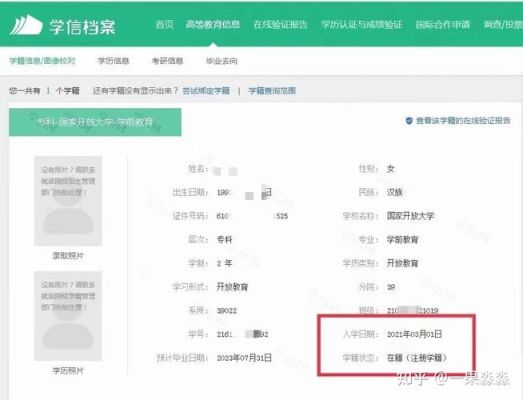Open the 首页 navigation item
Image resolution: width=523 pixels, height=400 pixels.
tap(164, 24)
